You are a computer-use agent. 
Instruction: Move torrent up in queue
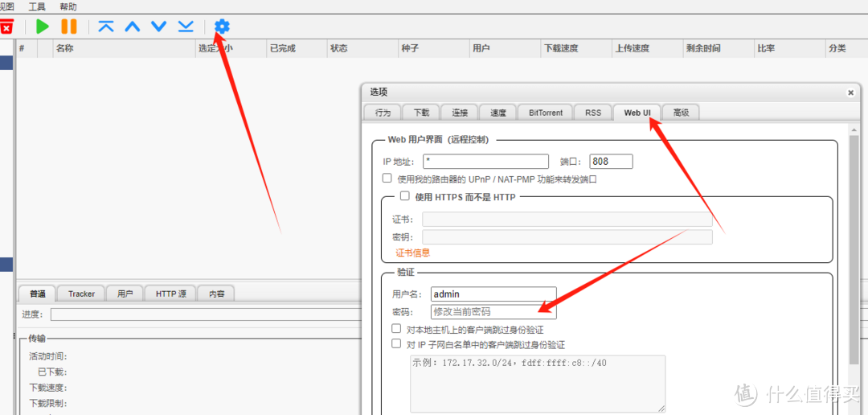click(x=133, y=26)
